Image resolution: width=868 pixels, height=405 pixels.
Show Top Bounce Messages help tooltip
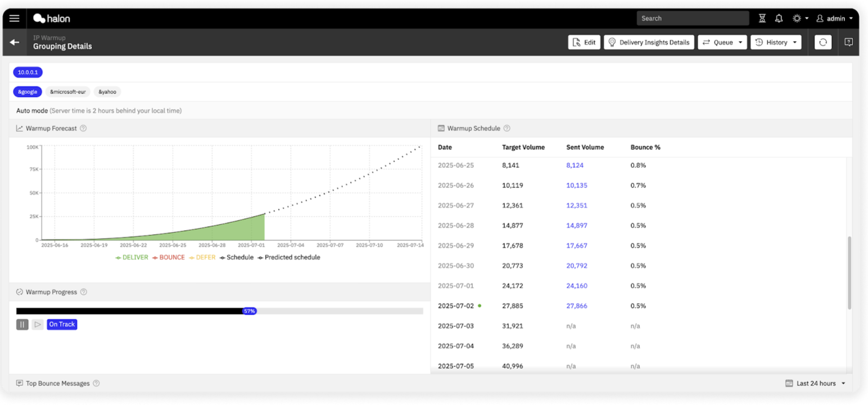pos(96,383)
